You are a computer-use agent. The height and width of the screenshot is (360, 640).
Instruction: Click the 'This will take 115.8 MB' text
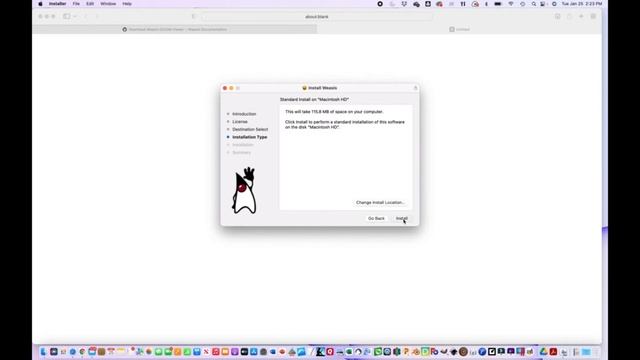pyautogui.click(x=334, y=112)
